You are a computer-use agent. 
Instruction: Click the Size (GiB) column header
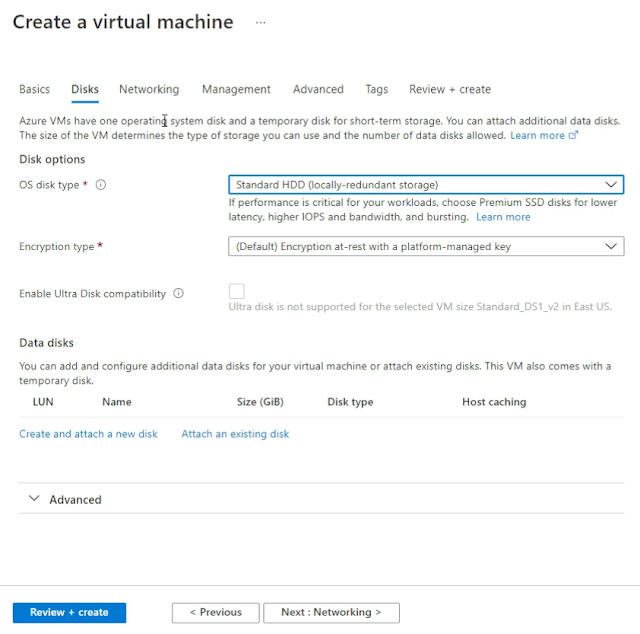260,402
